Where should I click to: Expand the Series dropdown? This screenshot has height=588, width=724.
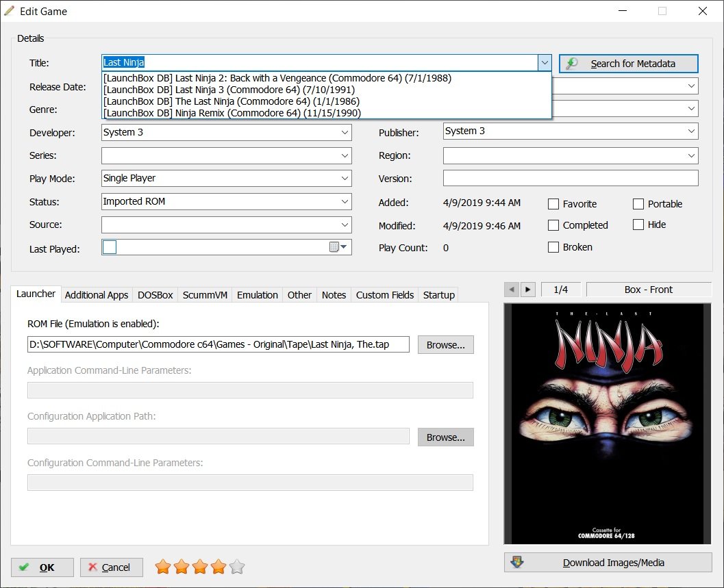click(x=345, y=155)
